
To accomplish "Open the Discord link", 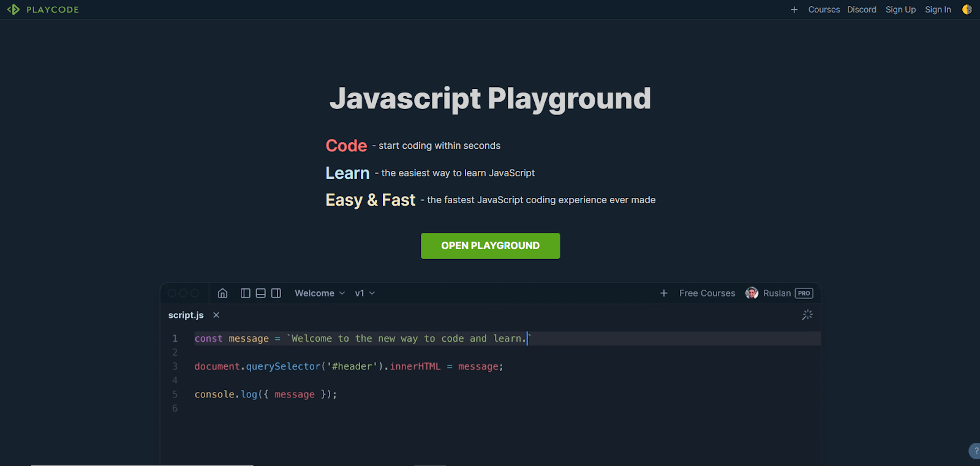I will click(861, 10).
